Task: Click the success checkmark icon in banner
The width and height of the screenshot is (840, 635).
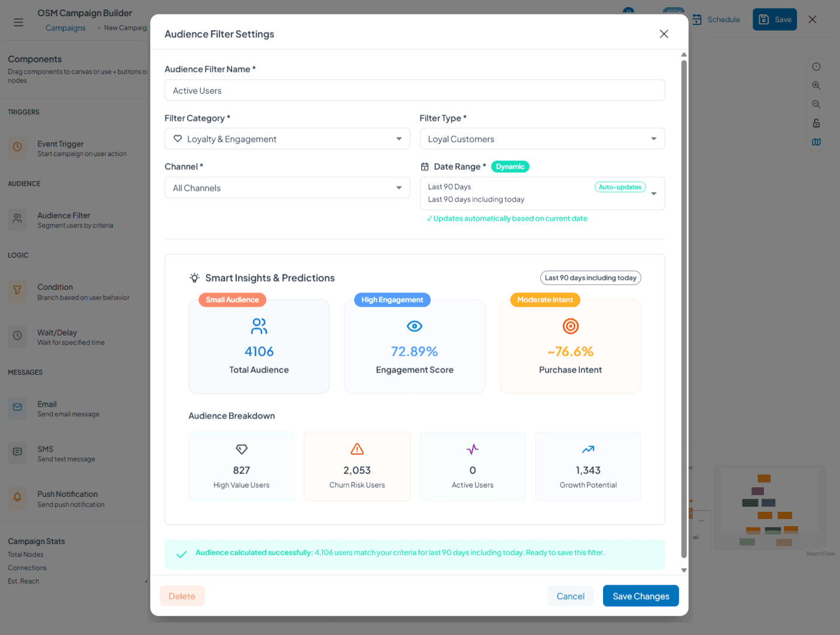Action: click(181, 554)
